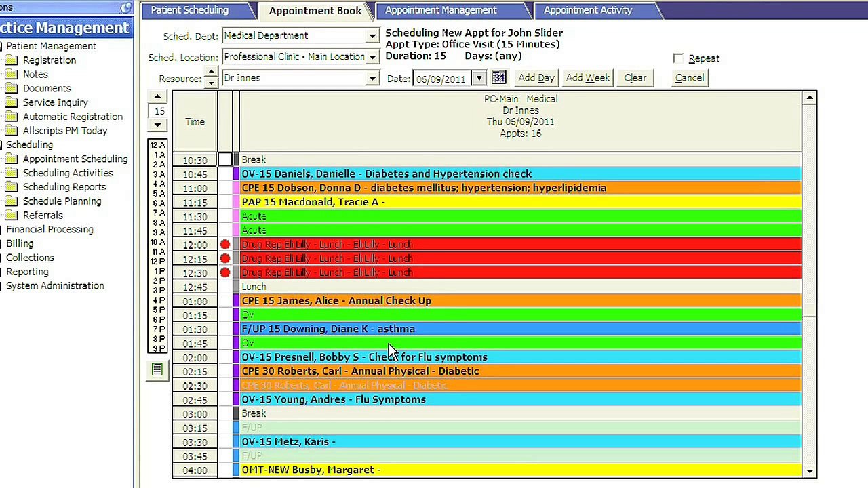Click the schedule scrollbar down arrow
868x488 pixels.
click(x=810, y=471)
